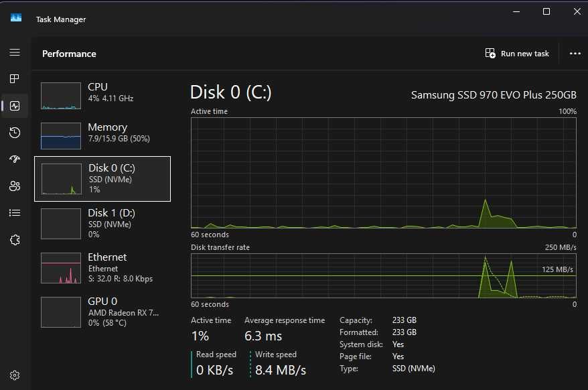Viewport: 588px width, 390px height.
Task: Click the '0 KB/s' read speed value
Action: click(x=214, y=370)
